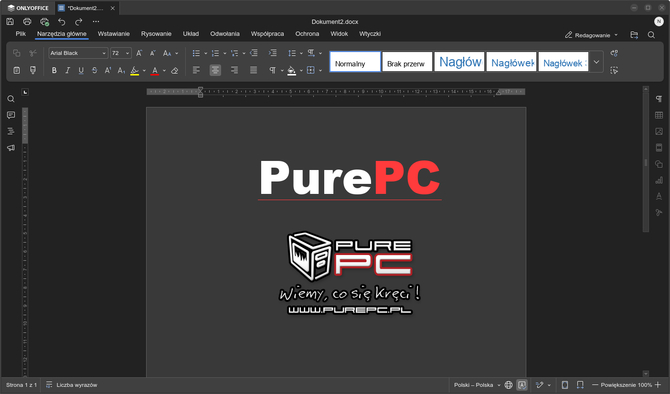Open bullet list style dropdown
The image size is (670, 394).
click(205, 53)
